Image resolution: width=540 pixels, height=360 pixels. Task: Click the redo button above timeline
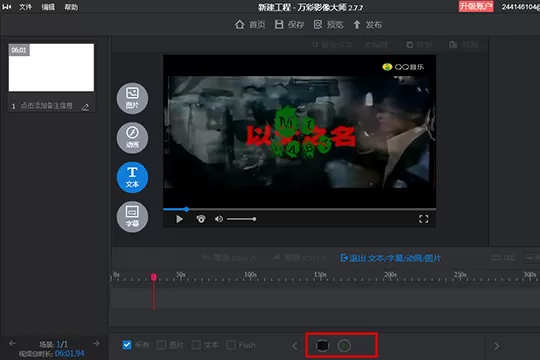pyautogui.click(x=299, y=258)
